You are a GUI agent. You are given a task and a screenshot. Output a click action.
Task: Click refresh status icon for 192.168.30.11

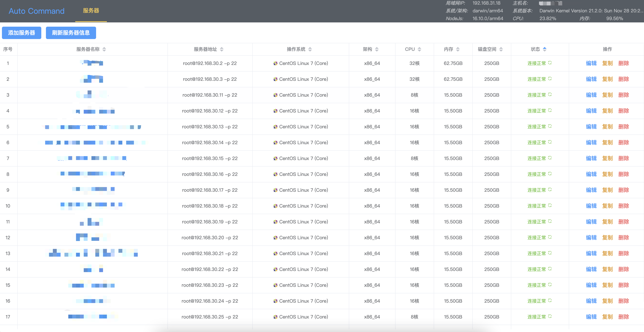tap(550, 94)
